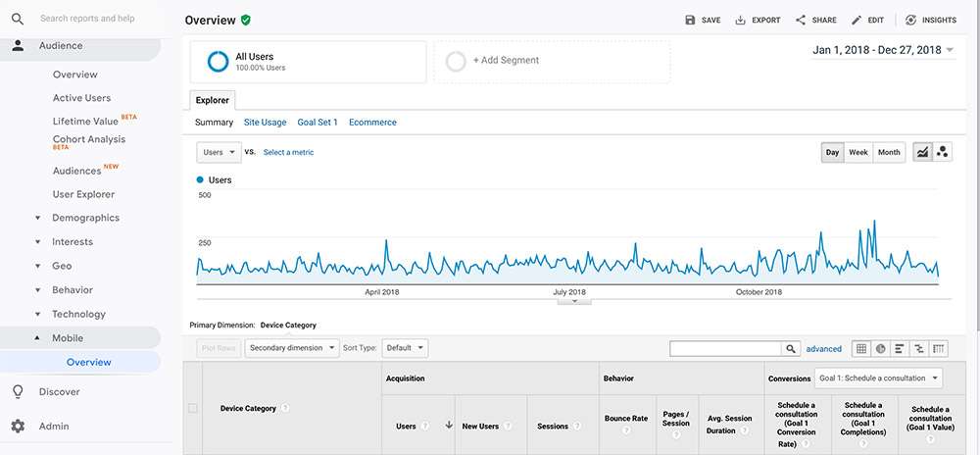
Task: Click the table search magnifier button
Action: [x=791, y=349]
